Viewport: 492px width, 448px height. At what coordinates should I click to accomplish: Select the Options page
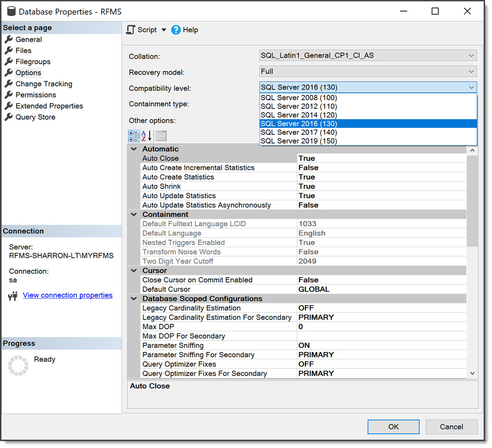coord(28,73)
